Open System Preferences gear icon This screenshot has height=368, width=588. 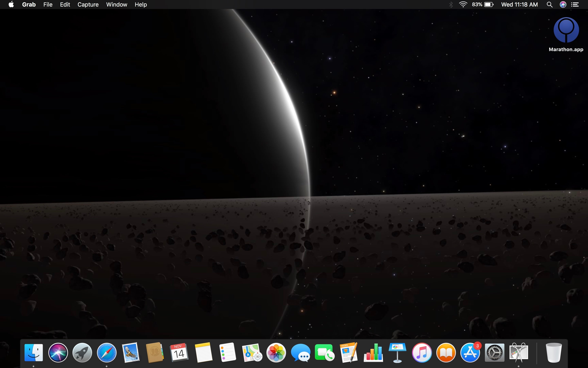(494, 352)
